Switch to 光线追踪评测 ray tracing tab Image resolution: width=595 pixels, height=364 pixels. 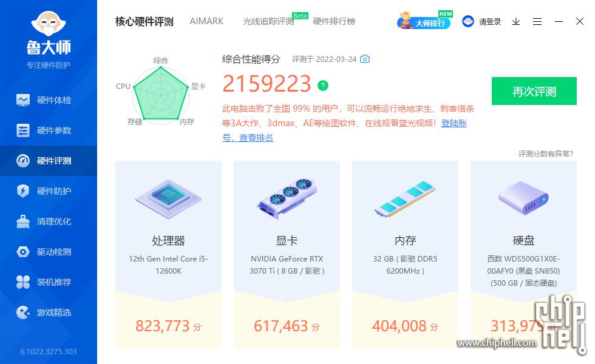(268, 21)
